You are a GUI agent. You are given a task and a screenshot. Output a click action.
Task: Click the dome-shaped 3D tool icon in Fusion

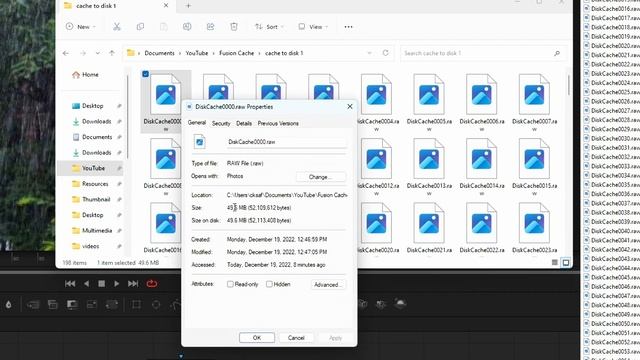click(400, 304)
